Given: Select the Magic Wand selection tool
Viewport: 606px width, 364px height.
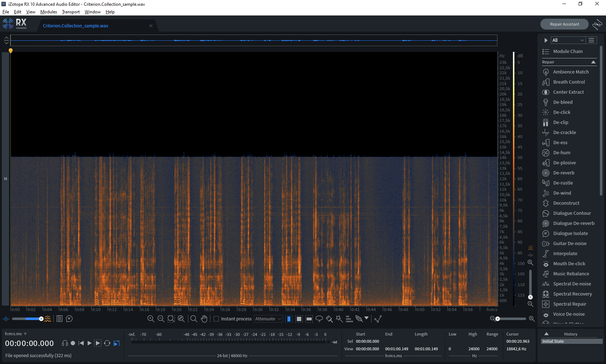Looking at the screenshot, I should point(339,319).
